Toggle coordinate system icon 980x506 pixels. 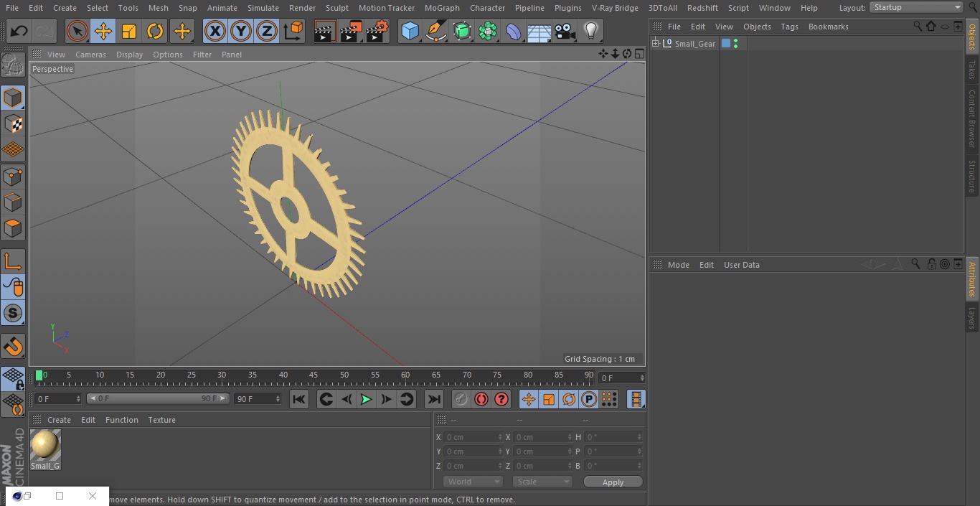point(293,32)
